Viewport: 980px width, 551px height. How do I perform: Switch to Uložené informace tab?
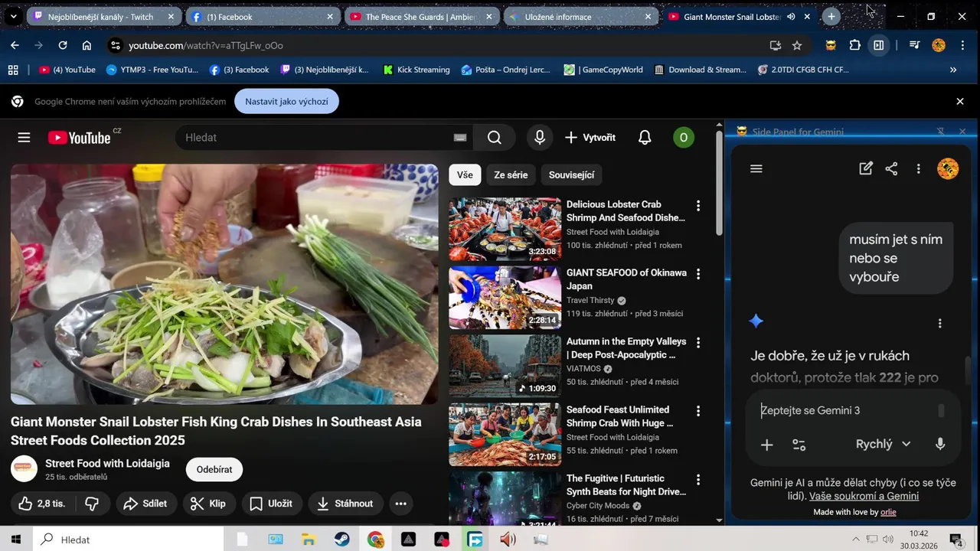click(581, 16)
